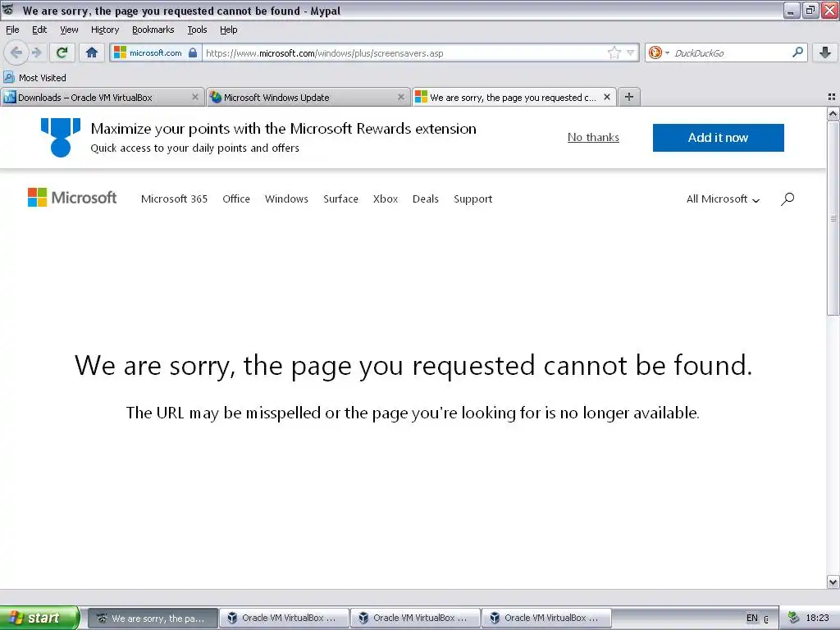
Task: Open the Bookmarks menu
Action: click(153, 30)
